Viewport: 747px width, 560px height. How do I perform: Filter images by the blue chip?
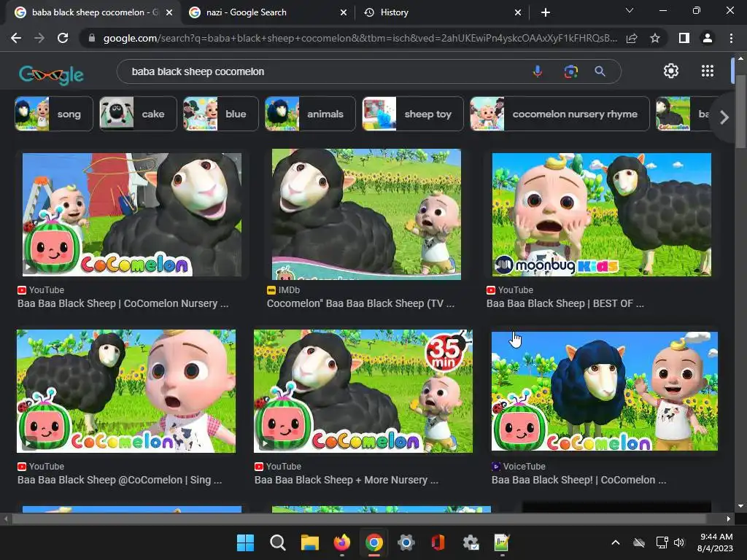tap(220, 114)
